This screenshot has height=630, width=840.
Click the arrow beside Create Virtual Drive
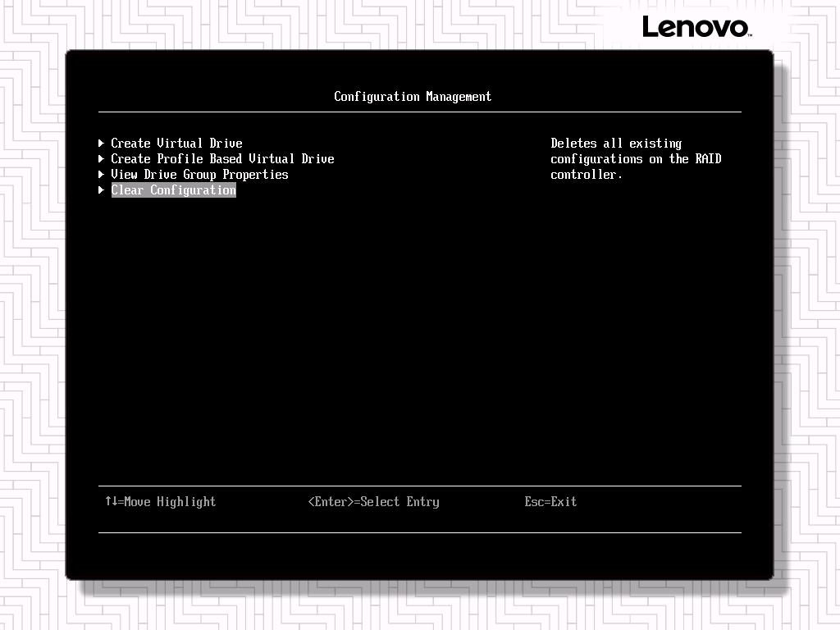102,143
